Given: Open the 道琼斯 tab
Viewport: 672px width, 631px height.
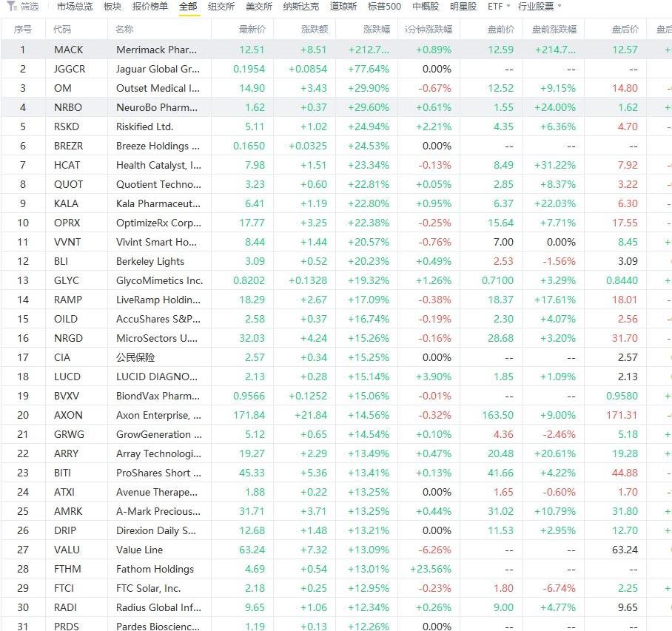Looking at the screenshot, I should 343,7.
